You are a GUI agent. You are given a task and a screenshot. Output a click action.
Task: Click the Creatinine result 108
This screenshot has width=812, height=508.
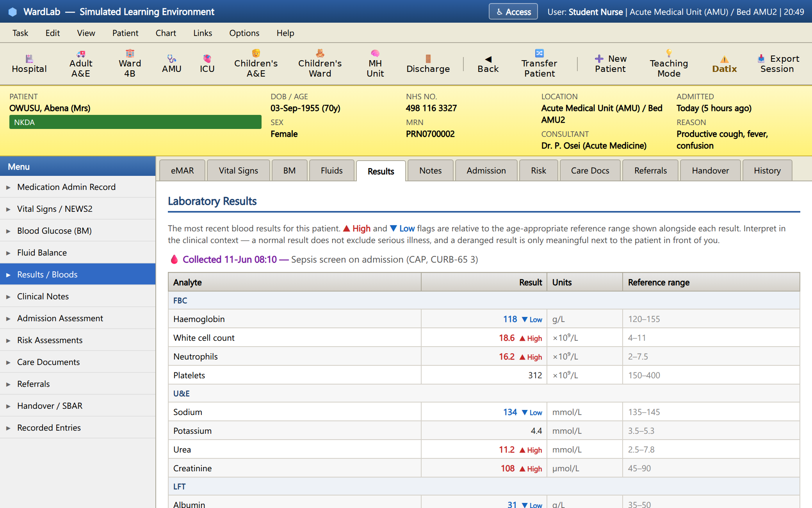[x=507, y=469]
